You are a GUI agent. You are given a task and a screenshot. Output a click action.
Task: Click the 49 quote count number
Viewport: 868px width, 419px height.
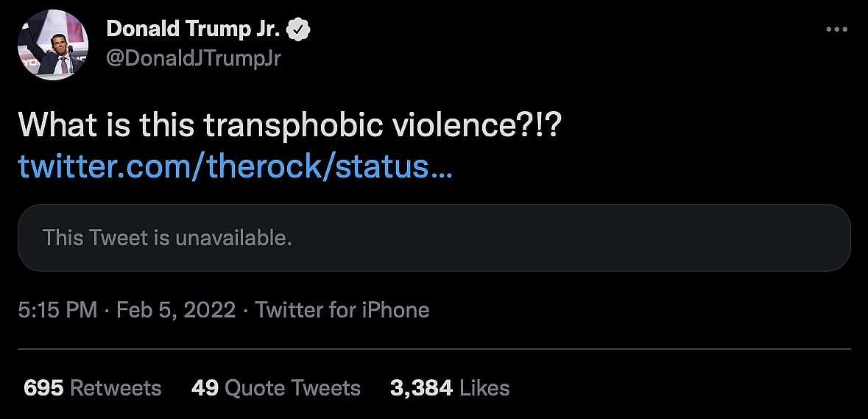point(204,388)
